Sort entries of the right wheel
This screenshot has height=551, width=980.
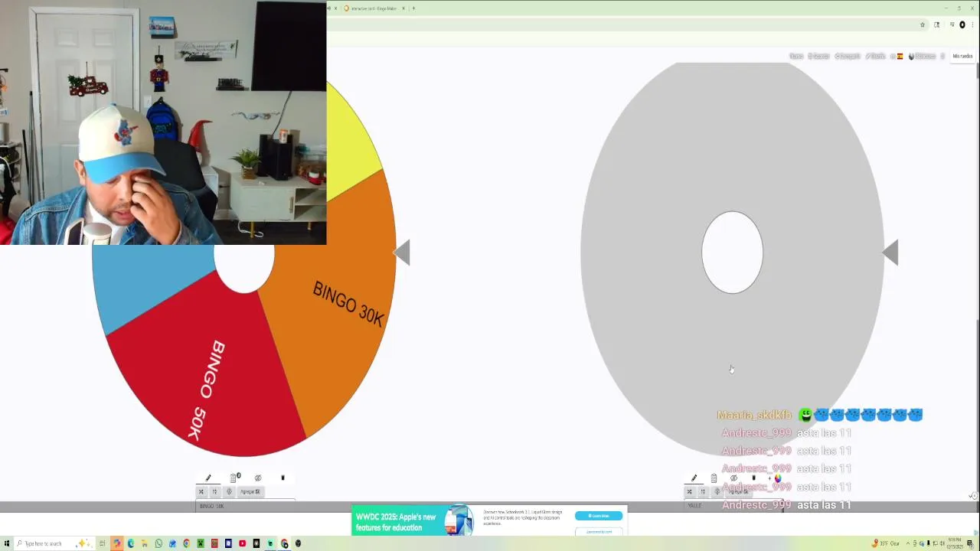tap(703, 492)
